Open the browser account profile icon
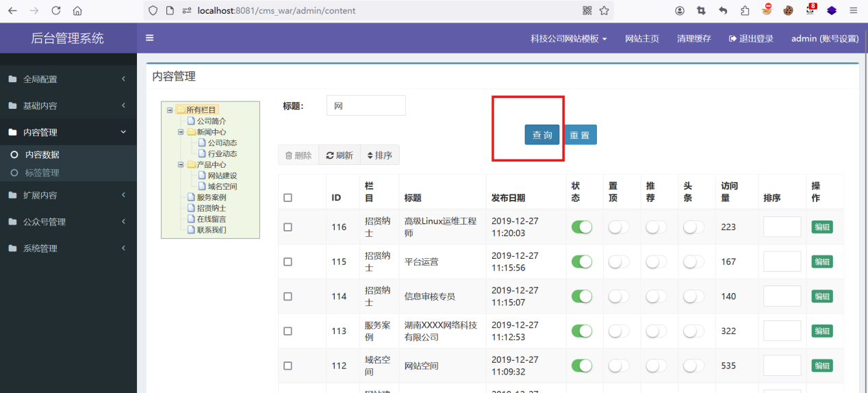The image size is (868, 393). [680, 11]
